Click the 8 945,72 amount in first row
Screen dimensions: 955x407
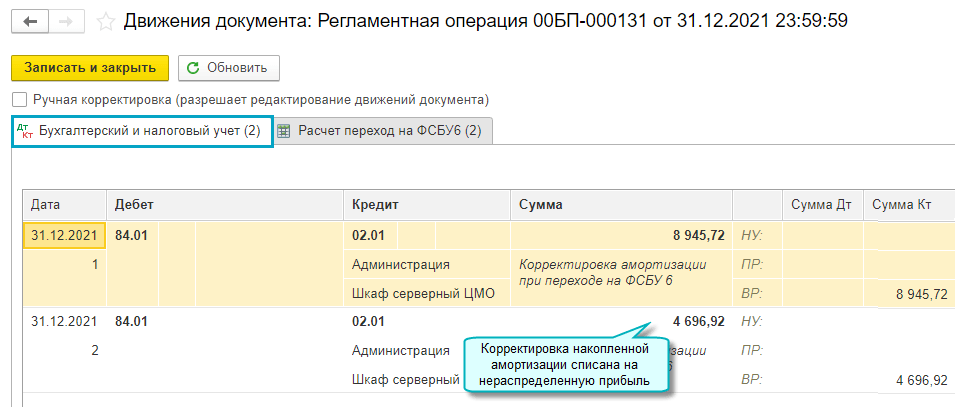coord(691,236)
